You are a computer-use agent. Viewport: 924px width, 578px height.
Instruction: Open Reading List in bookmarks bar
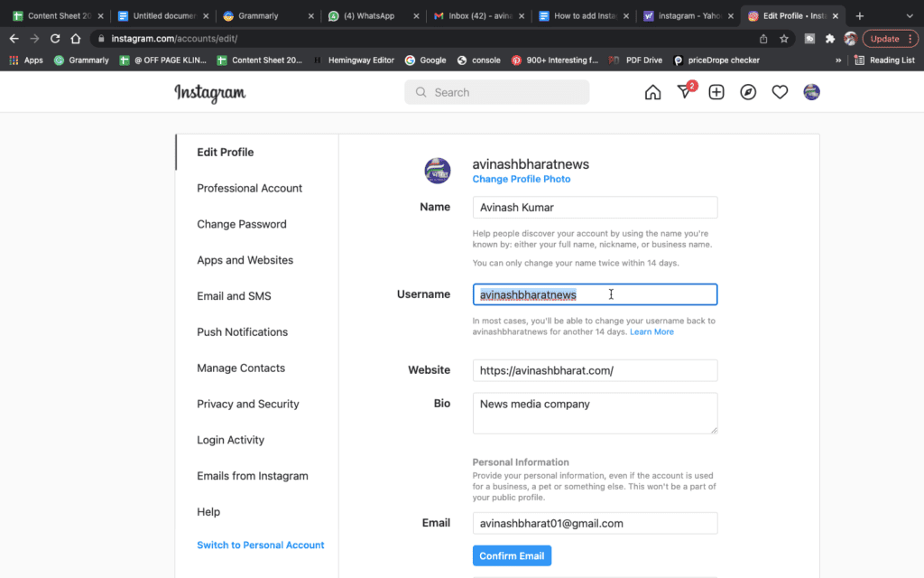click(x=884, y=61)
